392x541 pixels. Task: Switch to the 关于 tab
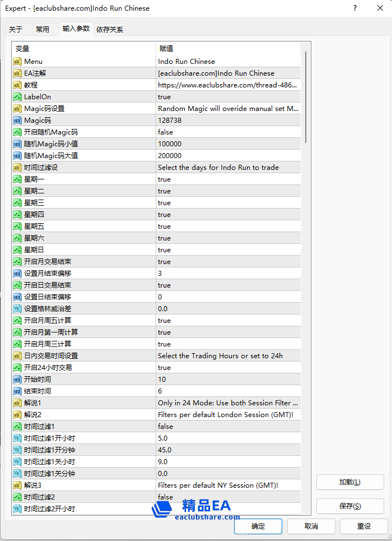pos(16,29)
